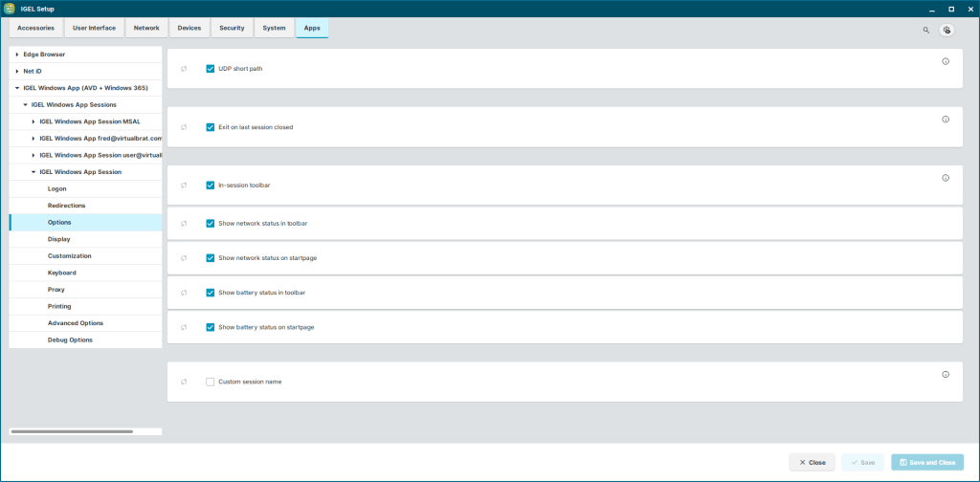Click reset icon beside UDP short path
Image resolution: width=980 pixels, height=482 pixels.
click(x=184, y=69)
